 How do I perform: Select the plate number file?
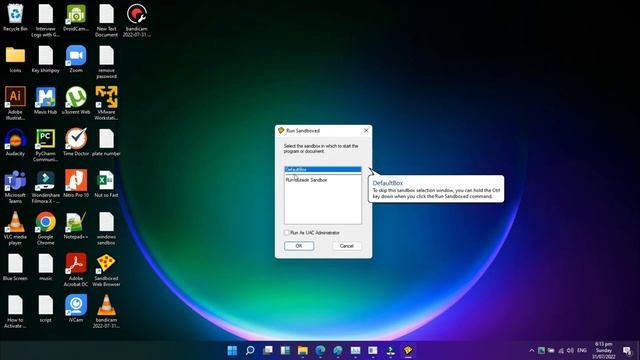(x=106, y=142)
